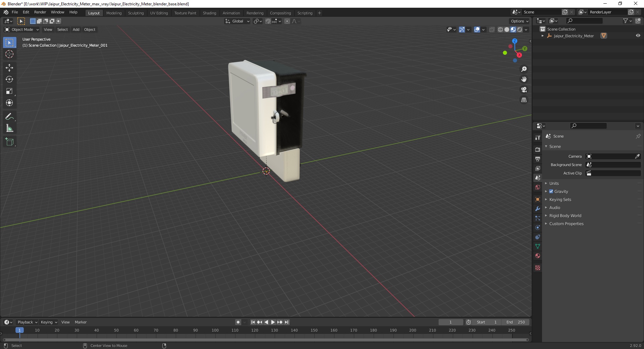Jump to the timeline end frame
644x349 pixels.
pyautogui.click(x=286, y=322)
